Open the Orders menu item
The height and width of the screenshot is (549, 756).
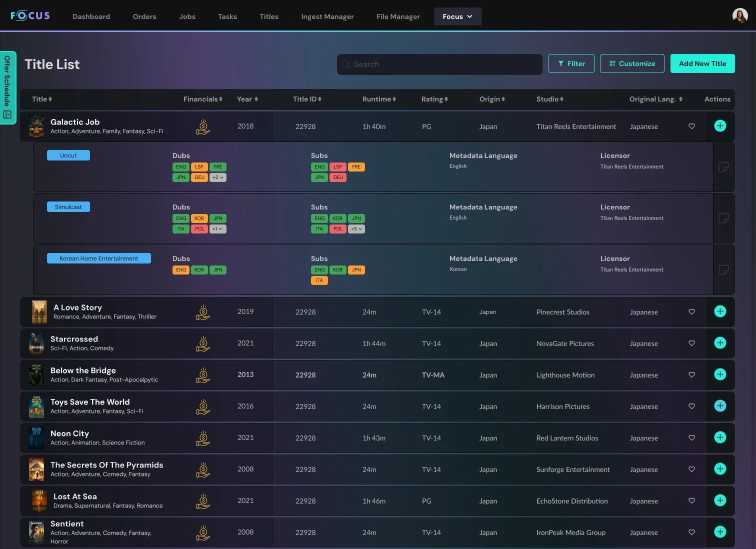(144, 16)
